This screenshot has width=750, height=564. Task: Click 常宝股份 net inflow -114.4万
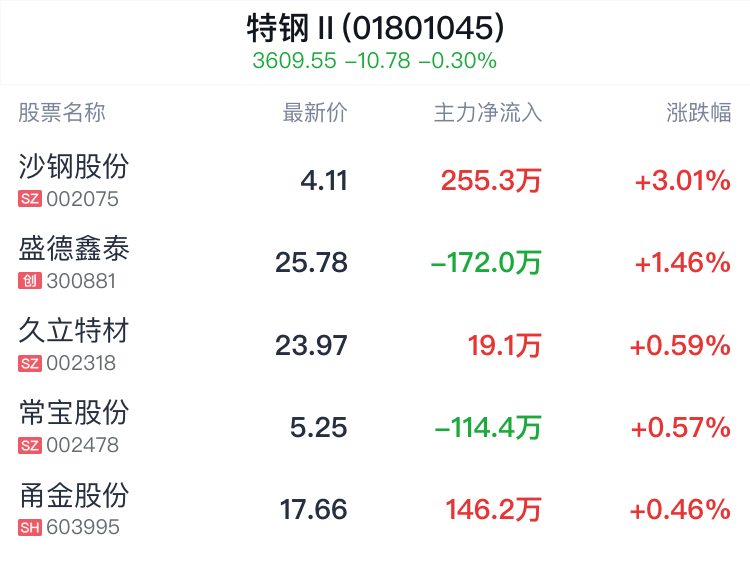(488, 428)
